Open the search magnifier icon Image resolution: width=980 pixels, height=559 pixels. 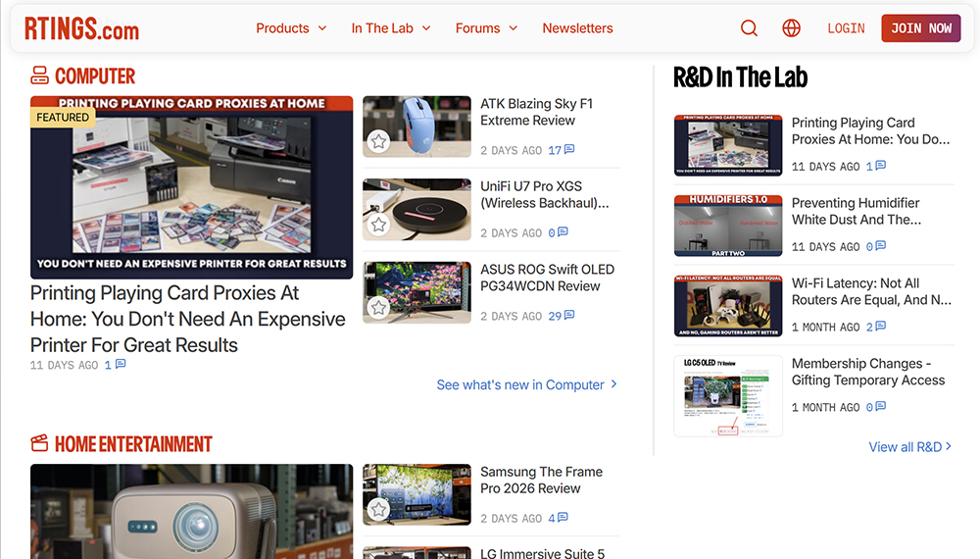point(749,28)
